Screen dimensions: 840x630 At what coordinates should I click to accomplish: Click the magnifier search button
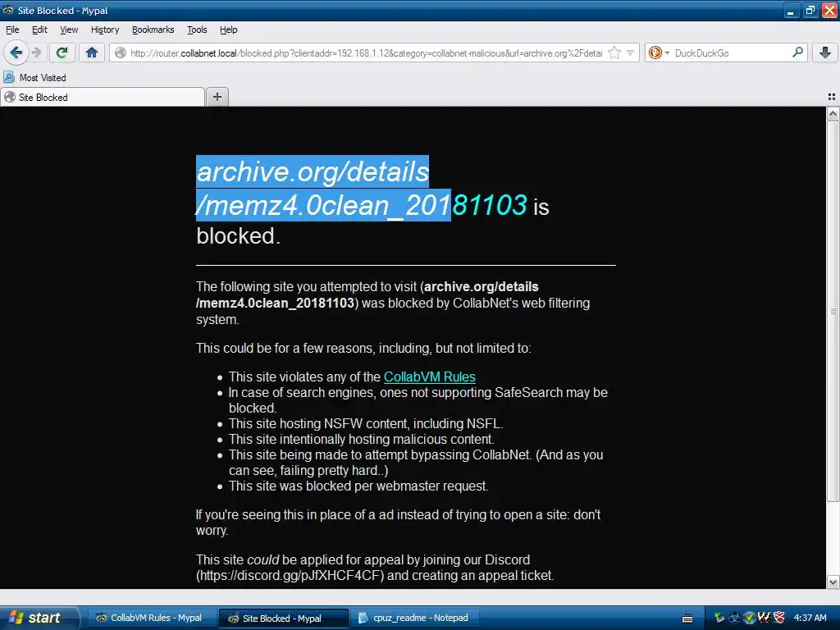click(x=797, y=52)
